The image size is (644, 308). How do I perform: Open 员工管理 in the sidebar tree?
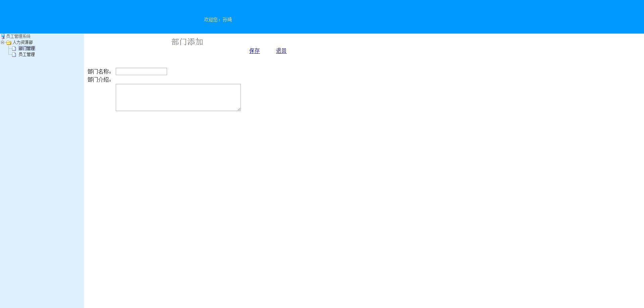[26, 54]
